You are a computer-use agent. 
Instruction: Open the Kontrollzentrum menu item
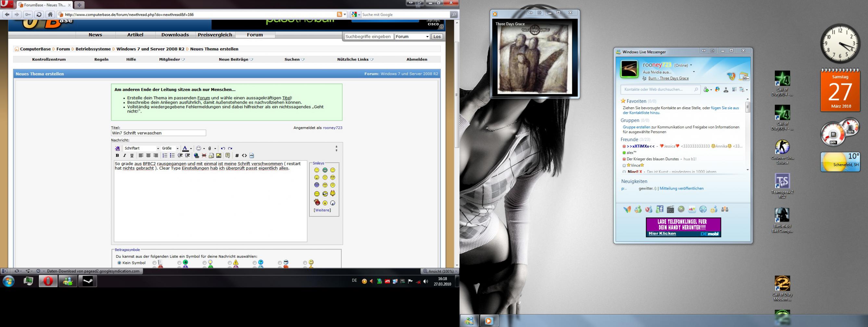tap(49, 59)
